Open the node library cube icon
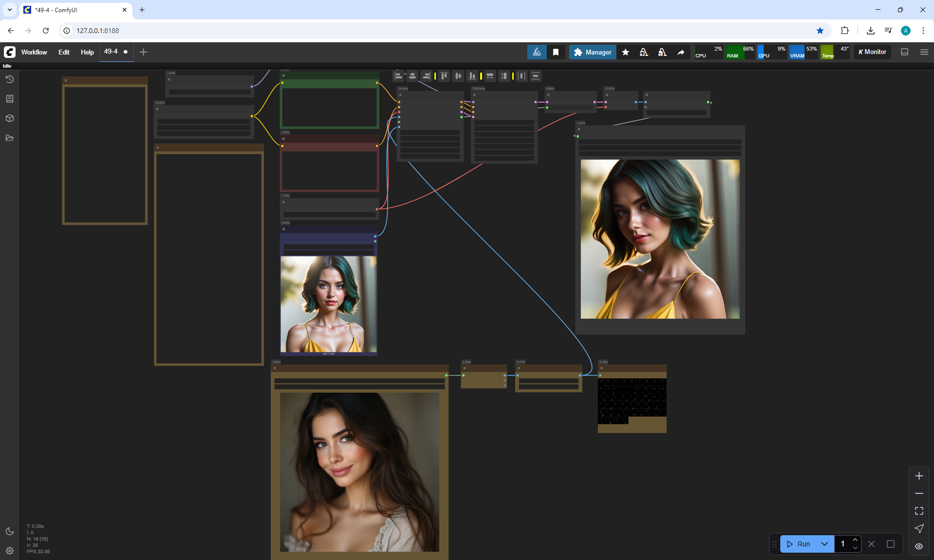The height and width of the screenshot is (560, 934). [10, 118]
